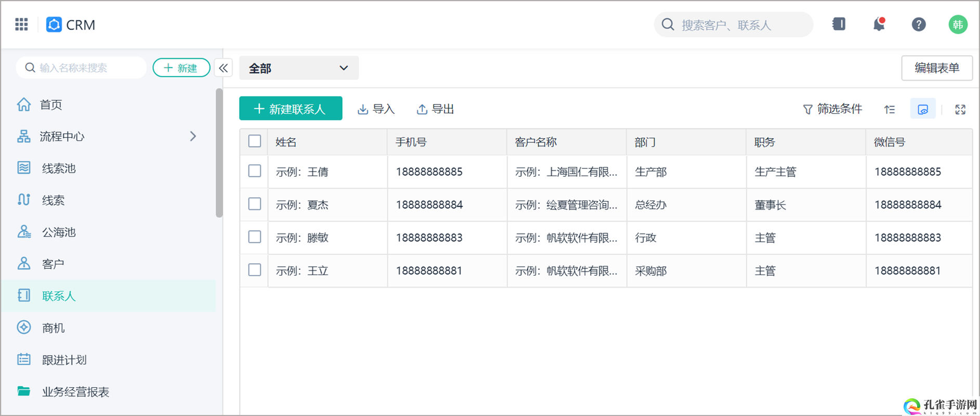
Task: Open 筛选条件 filter options
Action: [x=832, y=109]
